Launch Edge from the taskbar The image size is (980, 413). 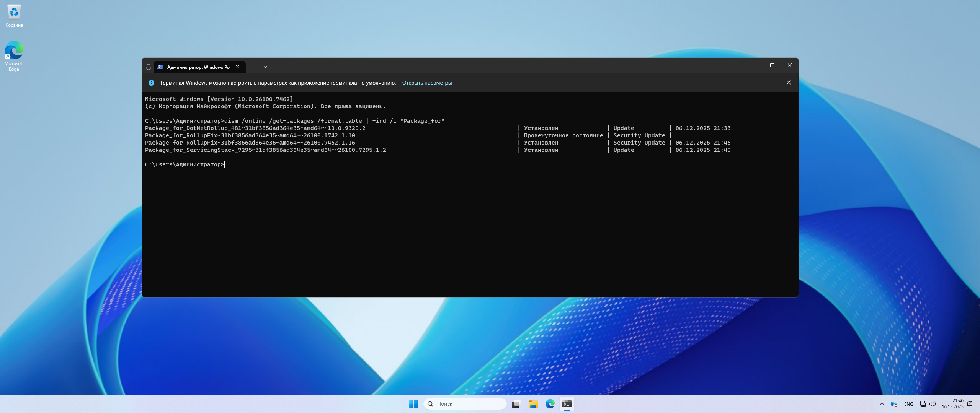pos(550,404)
